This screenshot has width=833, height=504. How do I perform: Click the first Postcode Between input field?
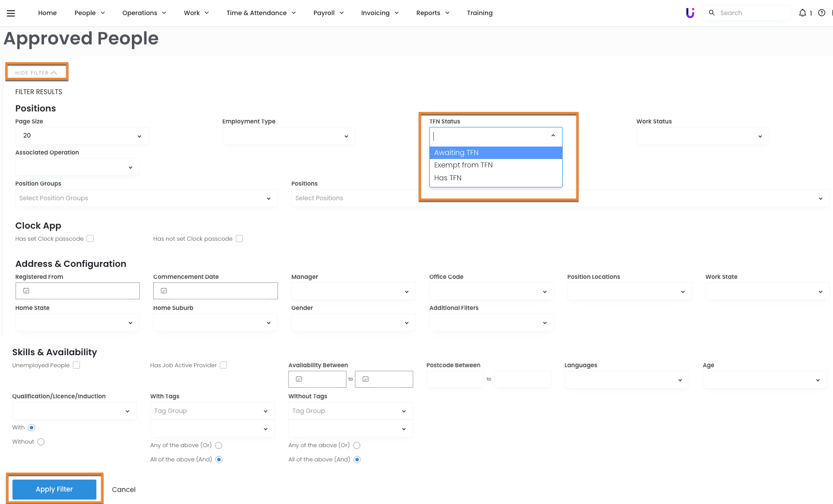point(455,379)
